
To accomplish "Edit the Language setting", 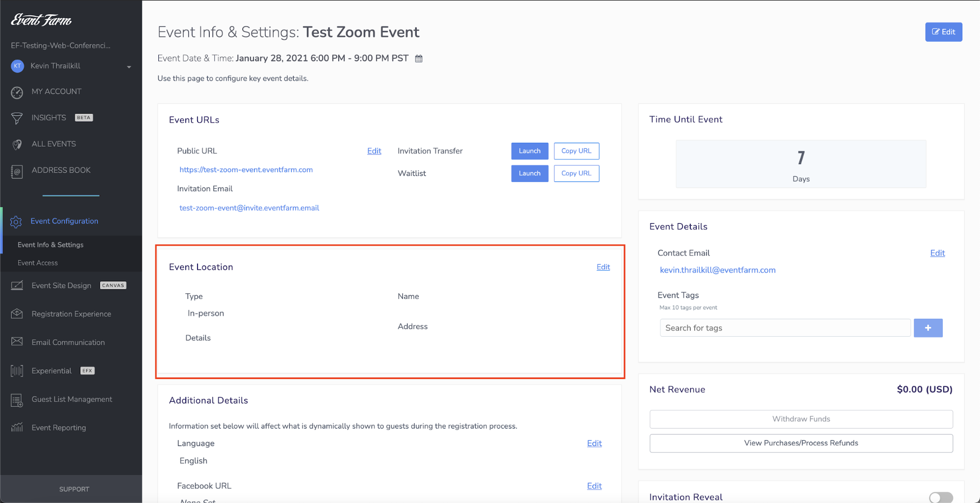I will pyautogui.click(x=594, y=443).
